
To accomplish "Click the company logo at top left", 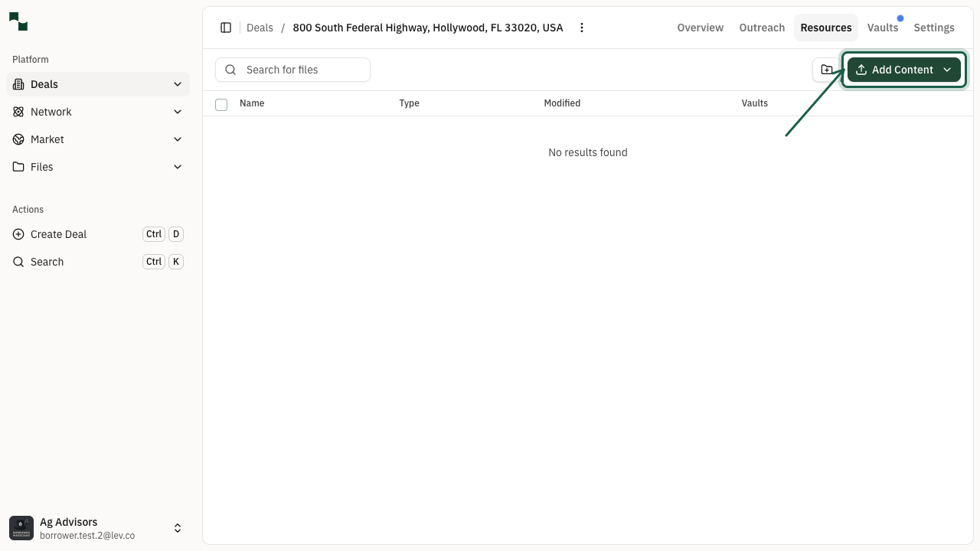I will [x=18, y=22].
